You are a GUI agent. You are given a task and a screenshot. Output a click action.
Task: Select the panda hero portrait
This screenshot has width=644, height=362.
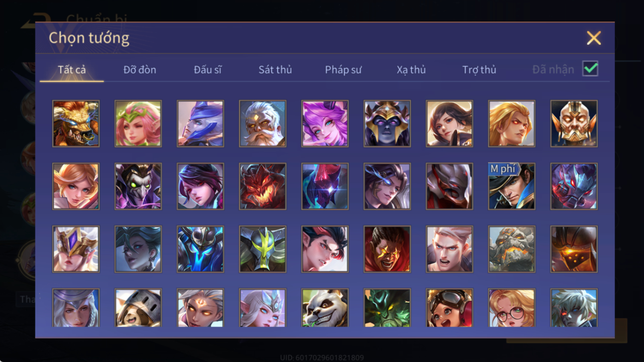click(x=325, y=308)
